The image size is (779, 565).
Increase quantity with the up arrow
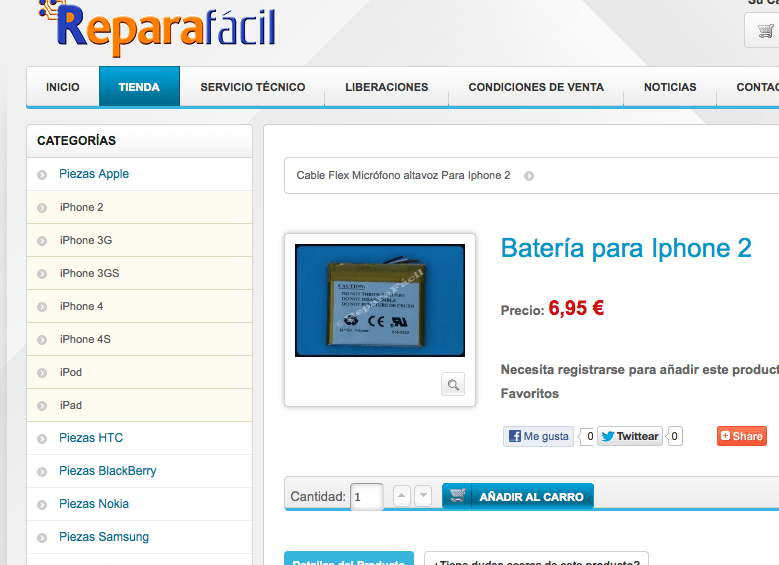click(x=401, y=495)
